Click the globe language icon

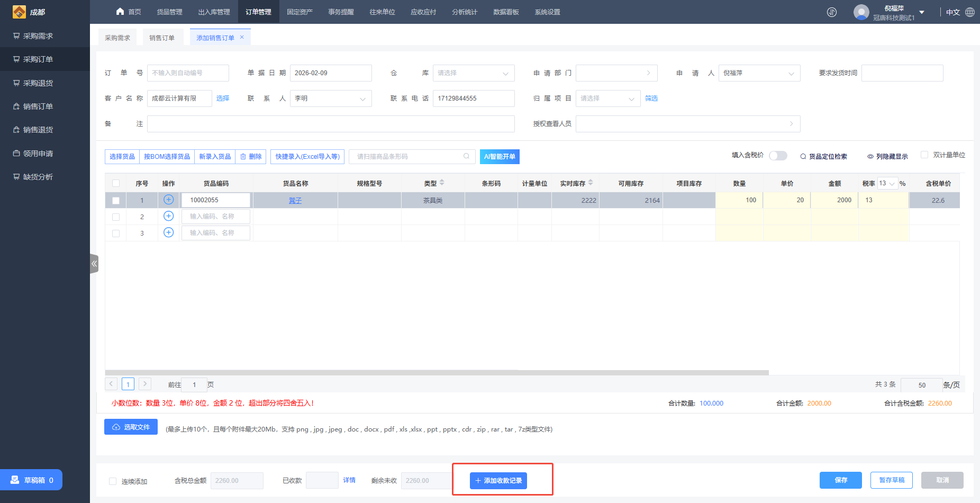click(x=970, y=12)
